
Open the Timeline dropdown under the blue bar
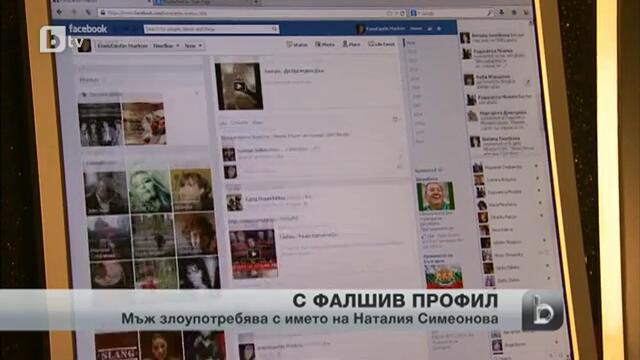click(166, 46)
